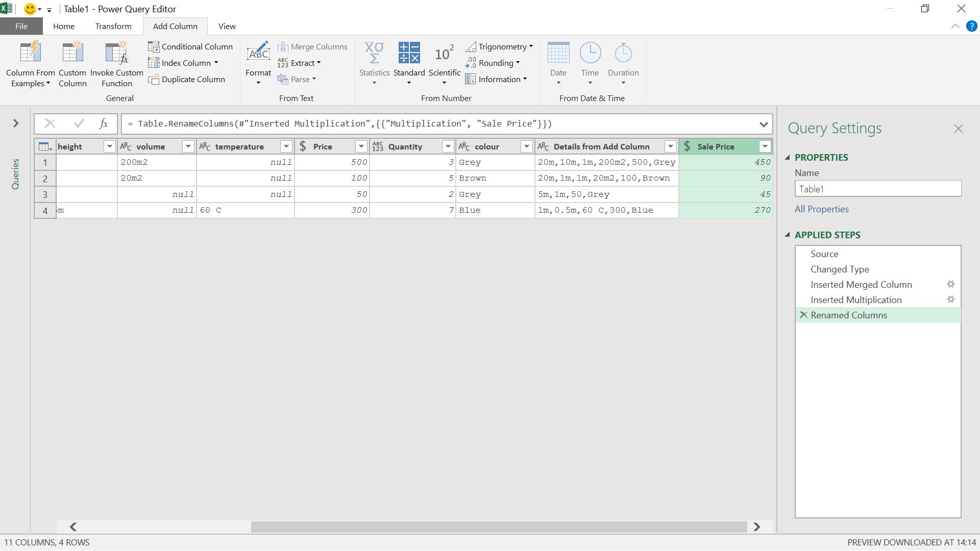Viewport: 980px width, 551px height.
Task: Collapse the PROPERTIES section
Action: click(x=788, y=157)
